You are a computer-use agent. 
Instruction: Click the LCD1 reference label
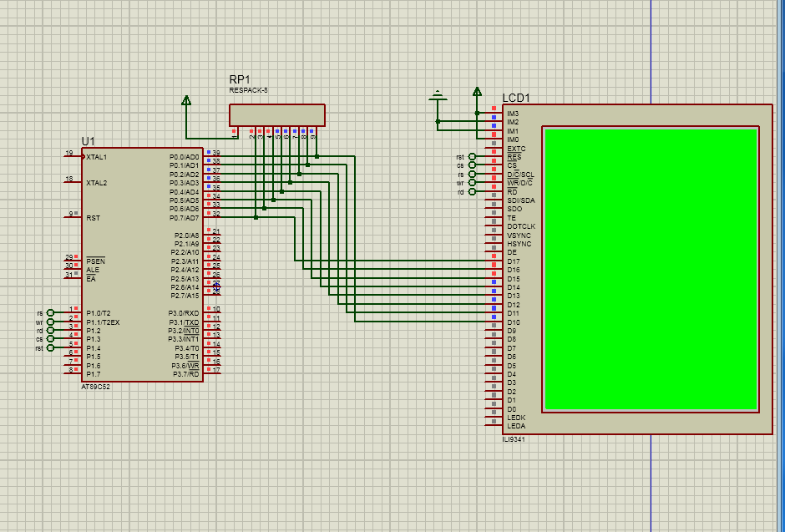pos(516,98)
